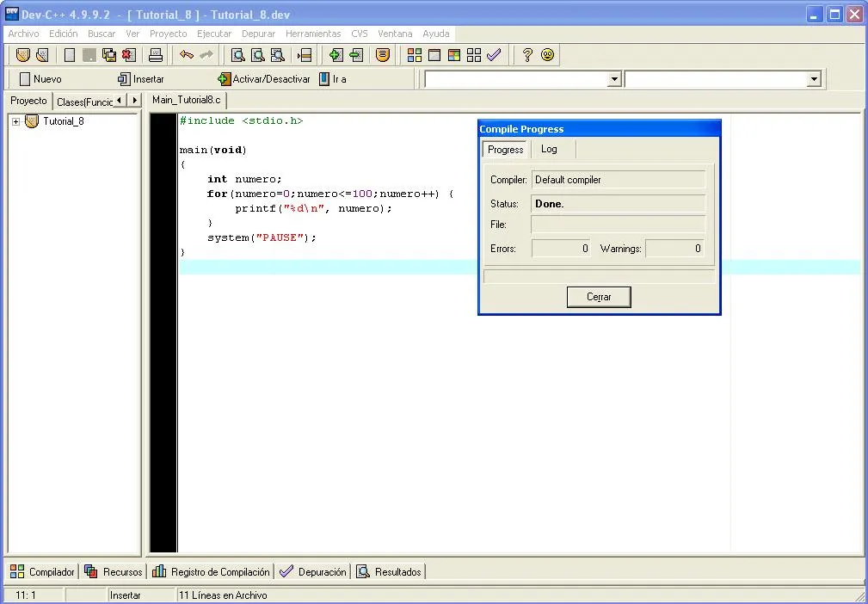
Task: Open the Ver menu
Action: pos(132,34)
